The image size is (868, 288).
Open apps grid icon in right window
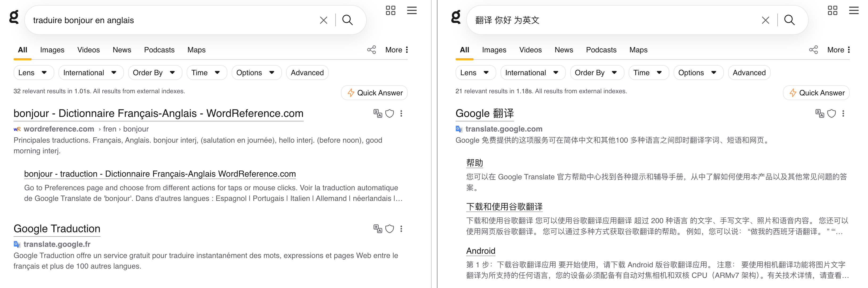coord(832,10)
